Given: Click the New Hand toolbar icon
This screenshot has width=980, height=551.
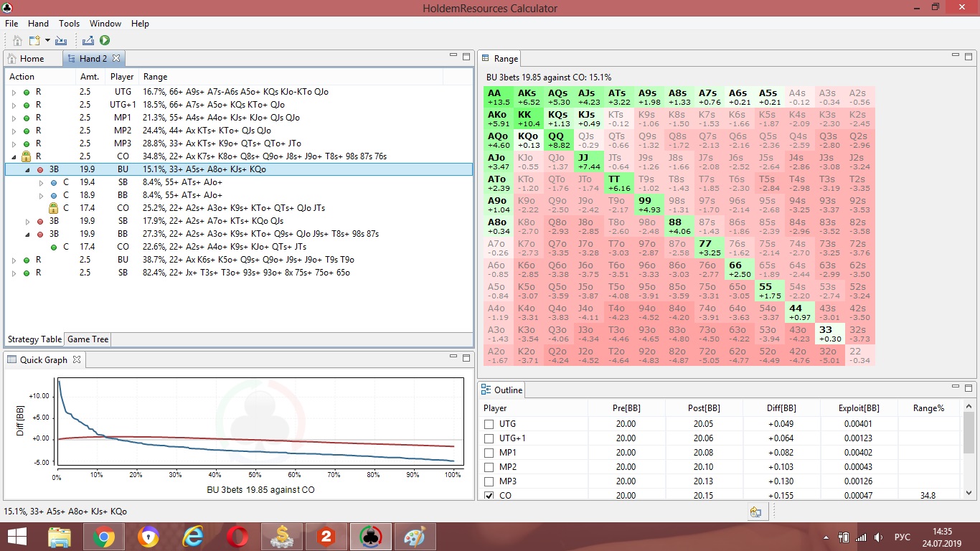Looking at the screenshot, I should [x=35, y=41].
